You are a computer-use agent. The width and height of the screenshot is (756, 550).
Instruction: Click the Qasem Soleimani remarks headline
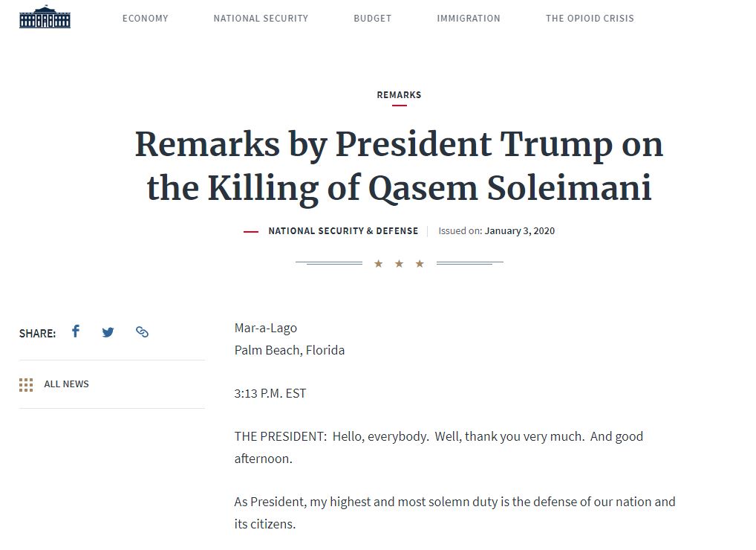400,166
